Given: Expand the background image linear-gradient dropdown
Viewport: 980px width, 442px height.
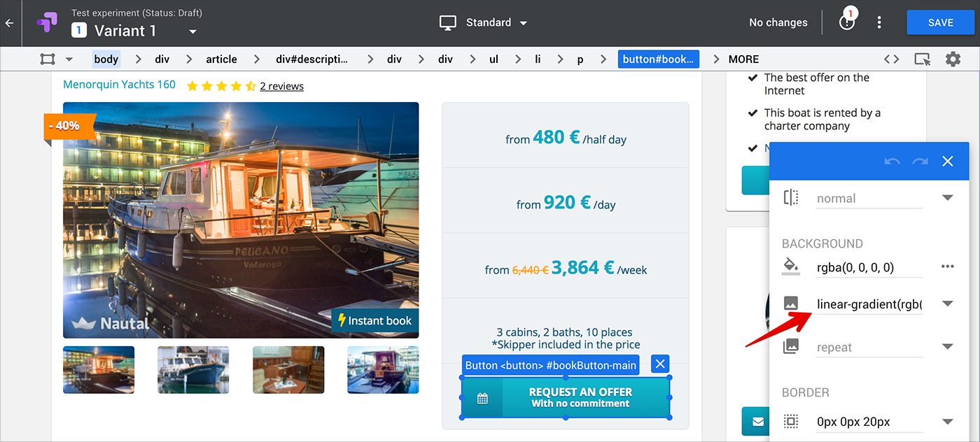Looking at the screenshot, I should pyautogui.click(x=947, y=304).
